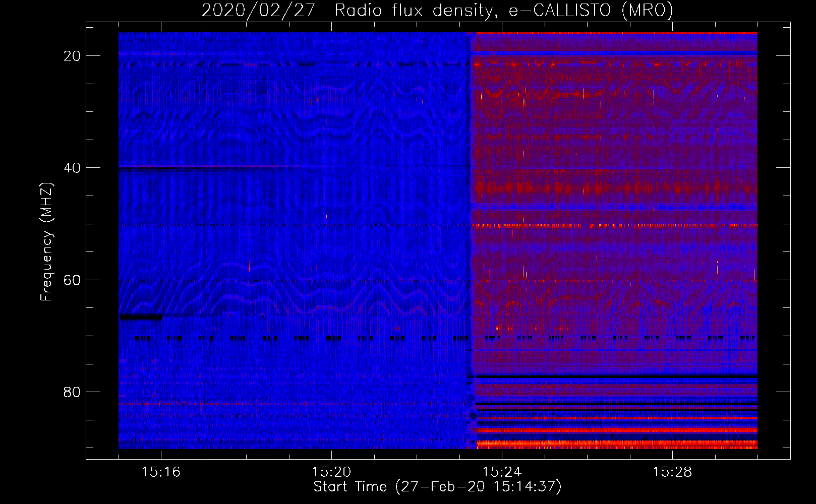Click the plot title '2020/02/27 Radio flux density, e-CALLISTO (MRO)'
Viewport: 816px width, 504px height.
pos(437,11)
